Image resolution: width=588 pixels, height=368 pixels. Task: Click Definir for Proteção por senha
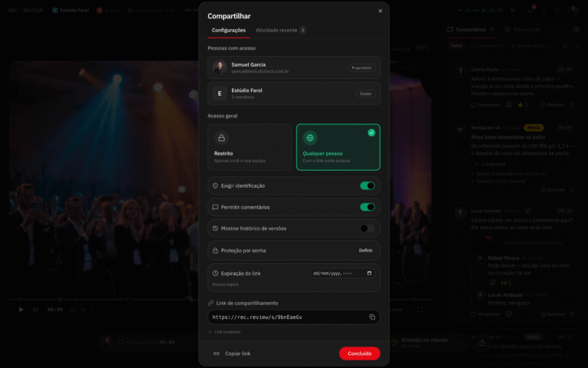(366, 251)
